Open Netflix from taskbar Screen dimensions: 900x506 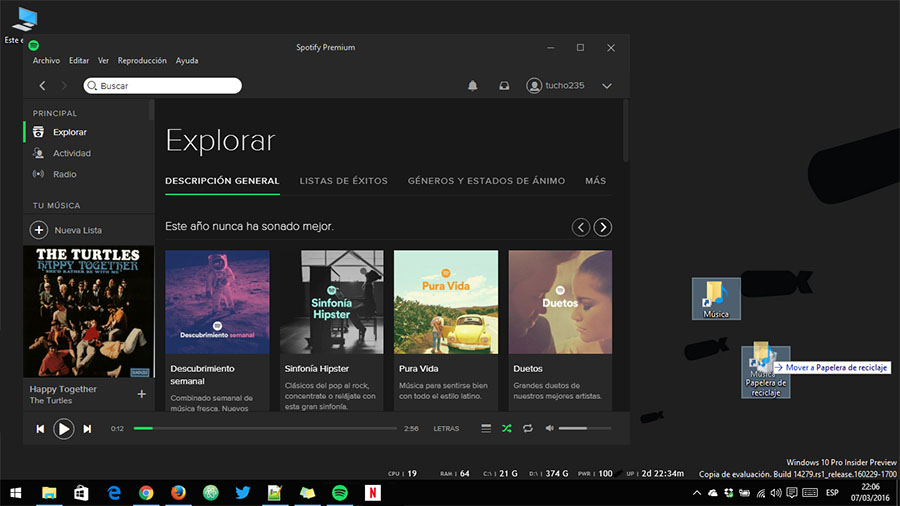(x=373, y=493)
